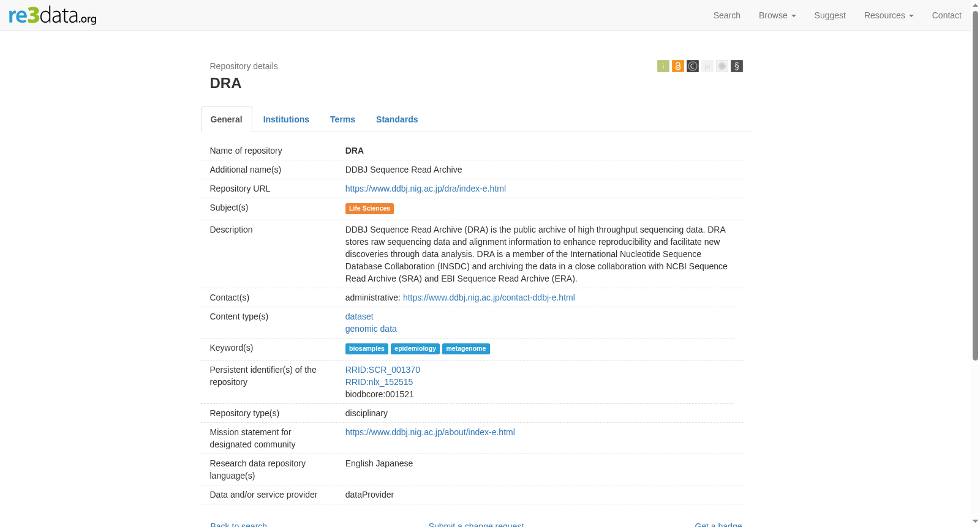This screenshot has height=527, width=980.
Task: Click the metagenome keyword tag
Action: (x=466, y=349)
